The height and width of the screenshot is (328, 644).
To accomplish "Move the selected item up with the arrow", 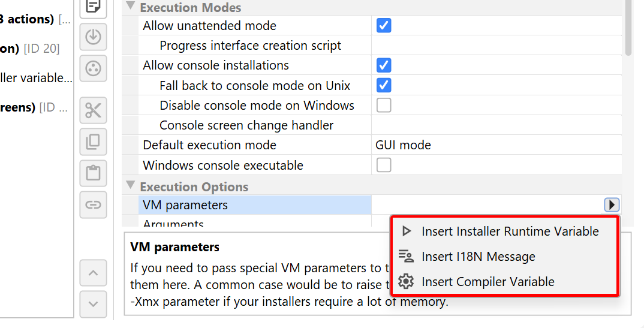I will point(93,273).
